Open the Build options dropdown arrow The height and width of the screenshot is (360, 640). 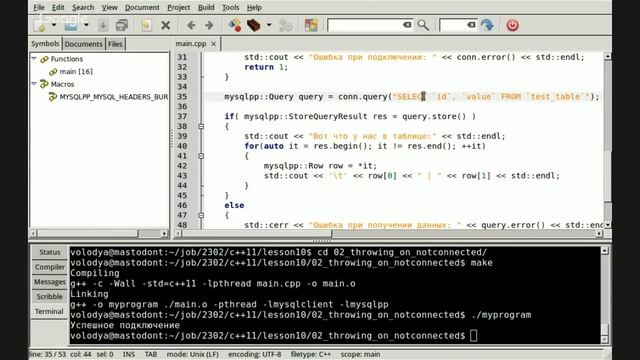(x=269, y=25)
